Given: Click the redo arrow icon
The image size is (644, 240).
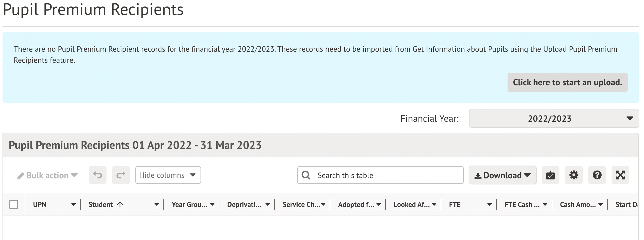Looking at the screenshot, I should click(121, 175).
